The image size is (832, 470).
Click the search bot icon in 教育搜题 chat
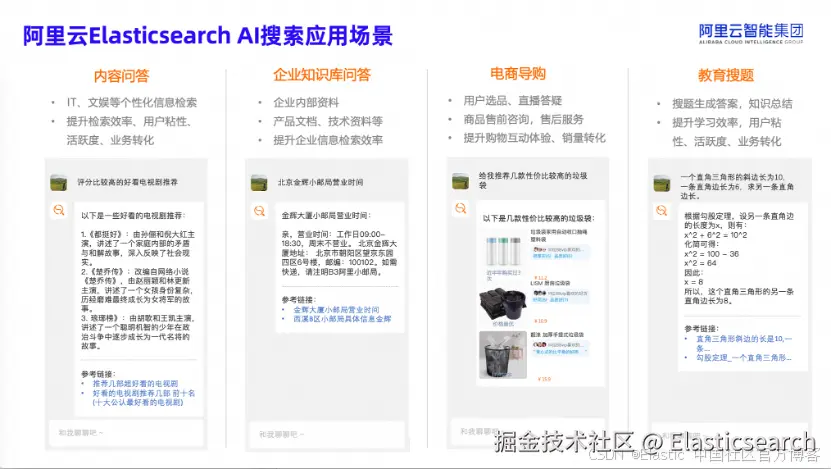click(661, 211)
